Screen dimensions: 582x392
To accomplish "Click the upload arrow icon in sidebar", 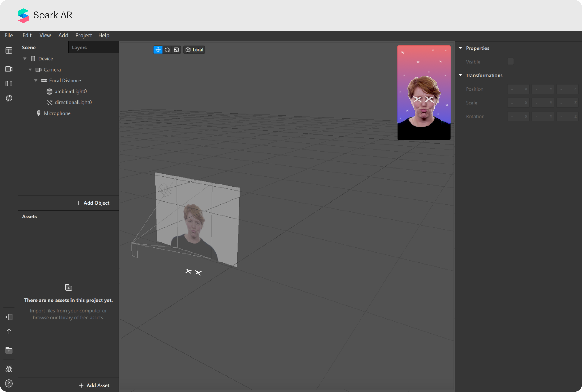I will tap(9, 331).
